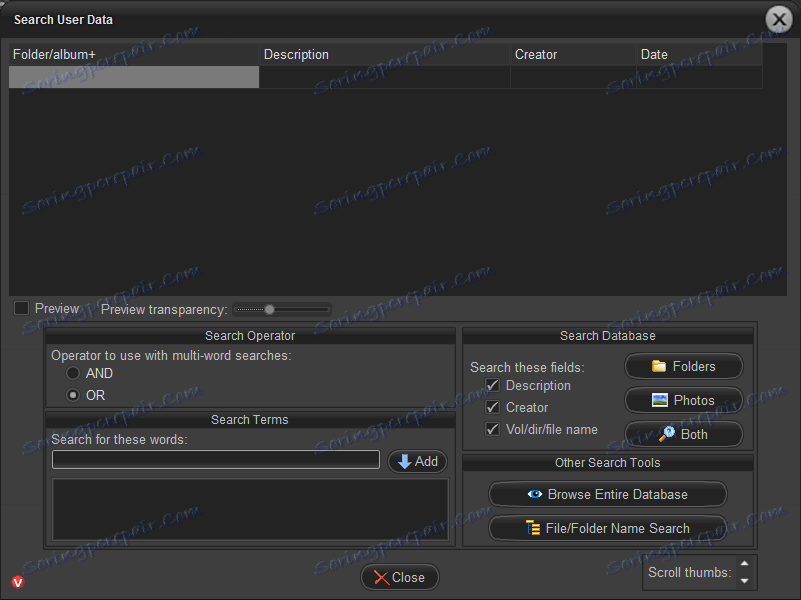Decrease Scroll thumbs with down arrow
The image size is (801, 600).
pos(744,581)
